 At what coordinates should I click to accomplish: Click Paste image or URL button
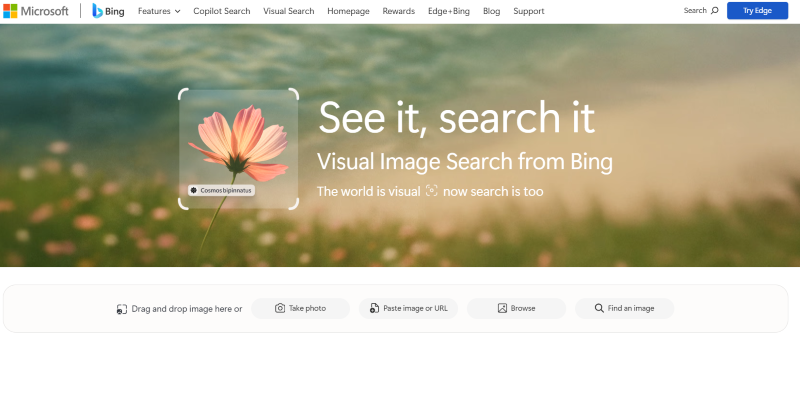click(408, 308)
